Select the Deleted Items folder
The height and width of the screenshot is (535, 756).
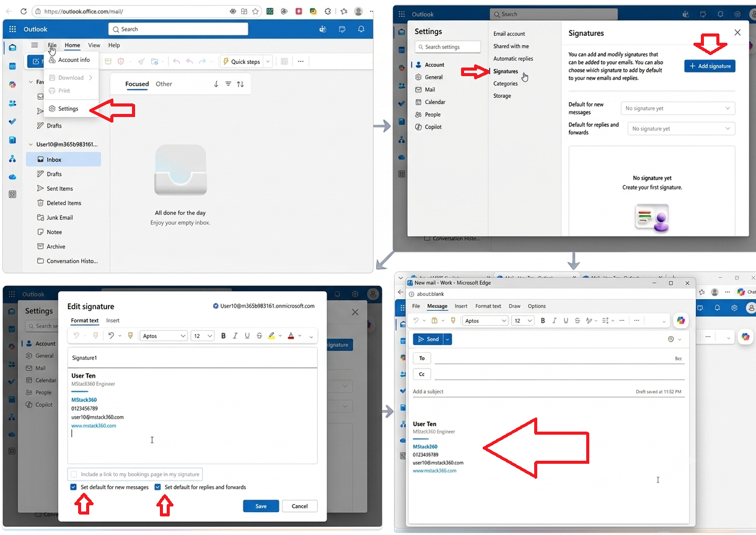click(x=64, y=203)
